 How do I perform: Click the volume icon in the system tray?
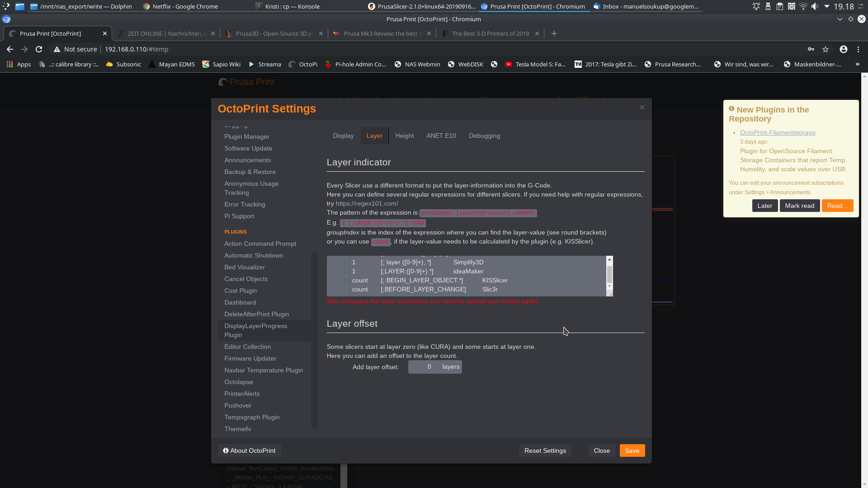coord(815,6)
